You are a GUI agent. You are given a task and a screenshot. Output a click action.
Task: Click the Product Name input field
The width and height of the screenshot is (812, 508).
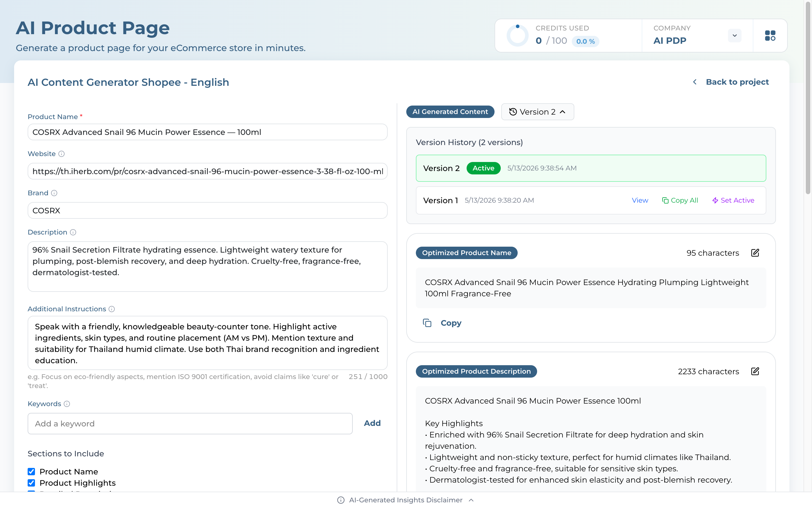coord(207,132)
